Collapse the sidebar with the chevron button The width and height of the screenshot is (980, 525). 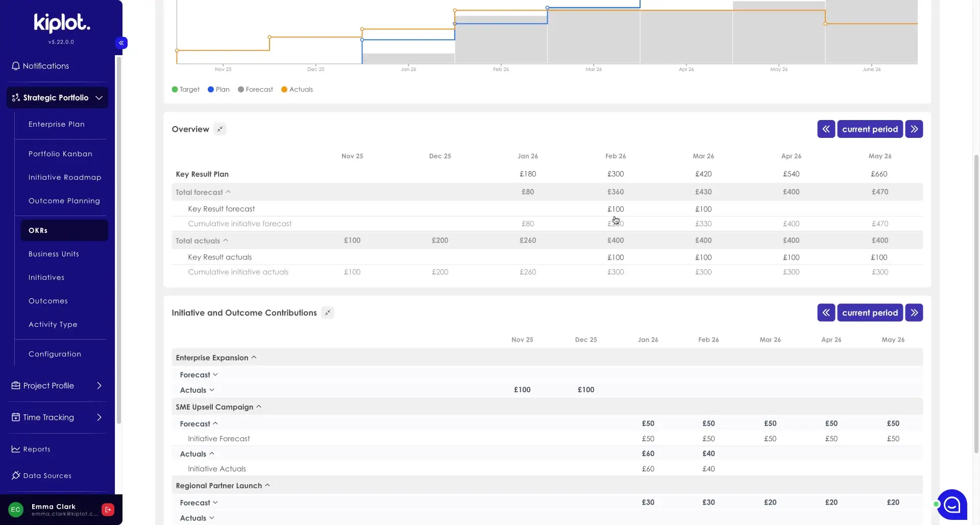(121, 43)
